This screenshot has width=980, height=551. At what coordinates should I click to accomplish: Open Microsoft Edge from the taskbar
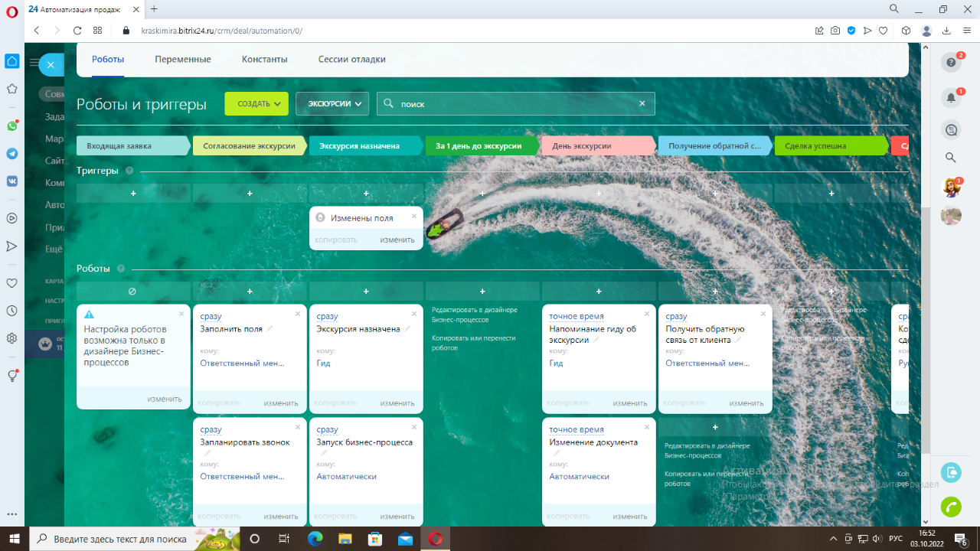(315, 539)
